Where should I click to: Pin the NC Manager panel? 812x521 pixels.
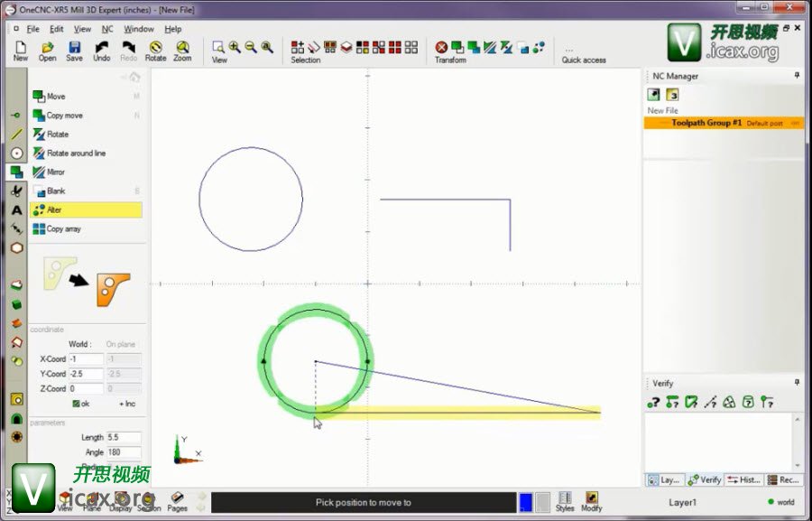(x=797, y=76)
